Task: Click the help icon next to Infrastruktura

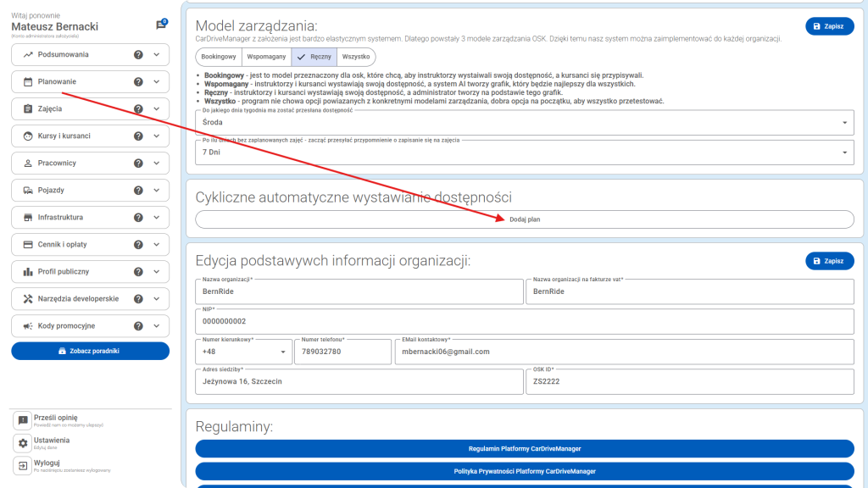Action: 138,218
